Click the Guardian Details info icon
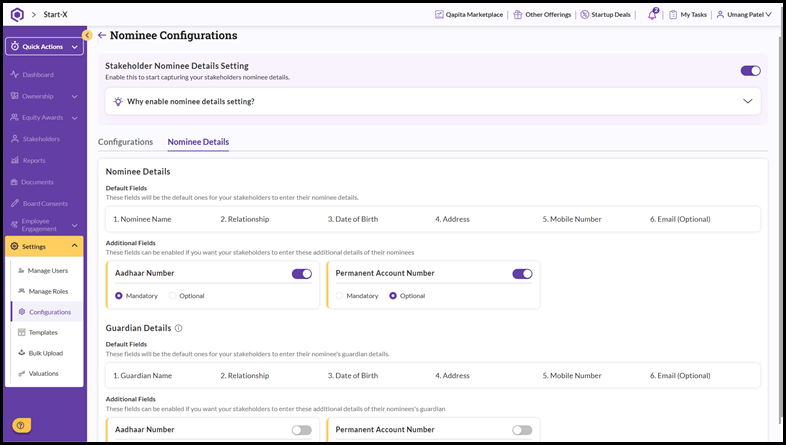 click(x=178, y=328)
